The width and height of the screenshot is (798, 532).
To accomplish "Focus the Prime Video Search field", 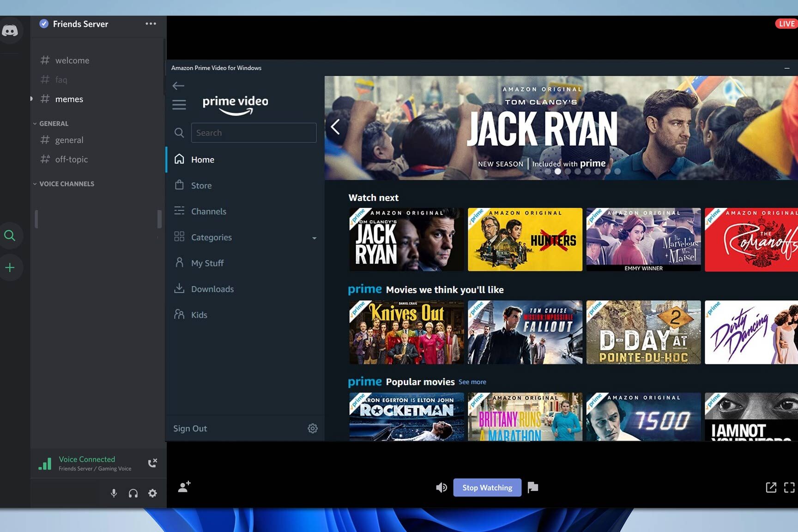I will point(254,133).
